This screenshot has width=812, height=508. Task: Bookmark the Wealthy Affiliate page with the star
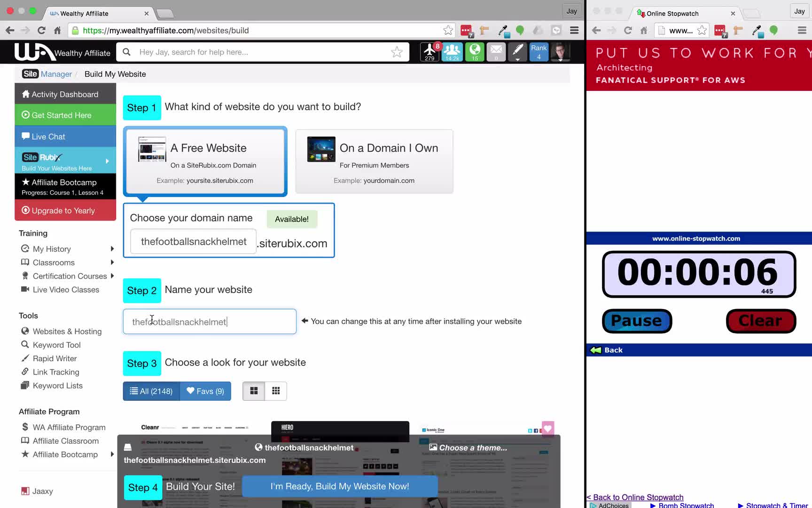448,31
